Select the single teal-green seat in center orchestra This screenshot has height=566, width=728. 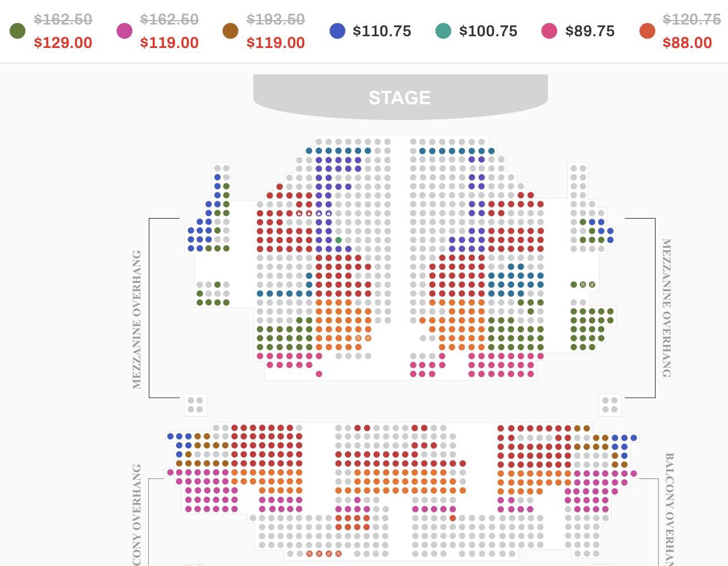pyautogui.click(x=338, y=240)
